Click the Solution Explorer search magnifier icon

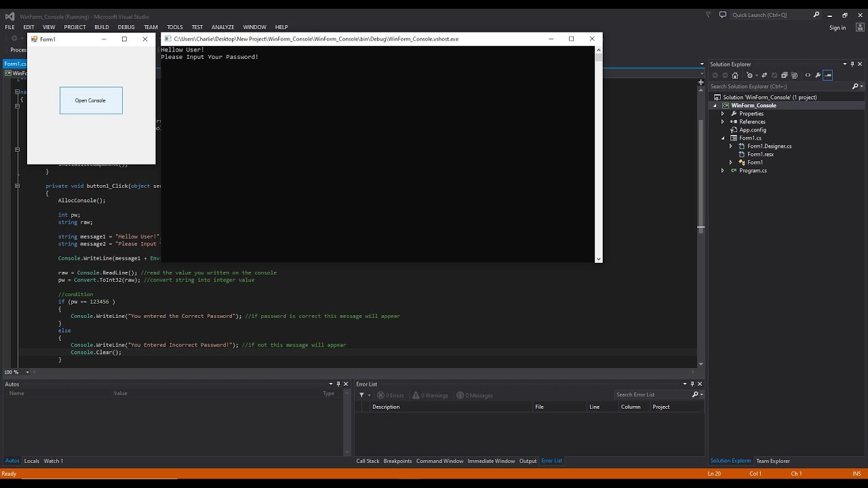click(856, 86)
